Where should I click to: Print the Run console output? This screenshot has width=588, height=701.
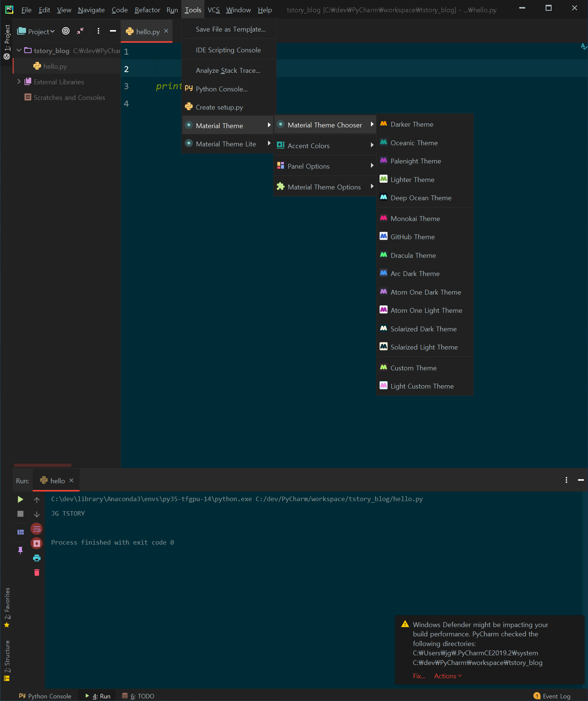coord(37,558)
